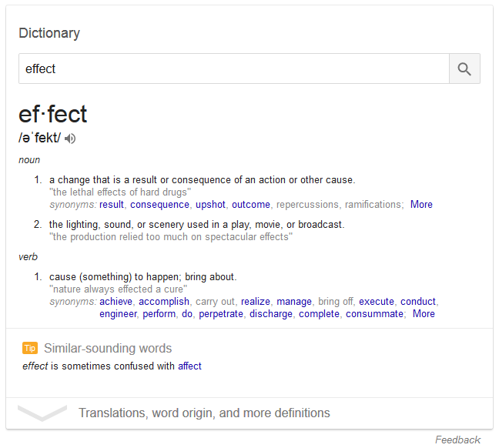499x448 pixels.
Task: Select the 'outcome' synonym link
Action: tap(251, 205)
